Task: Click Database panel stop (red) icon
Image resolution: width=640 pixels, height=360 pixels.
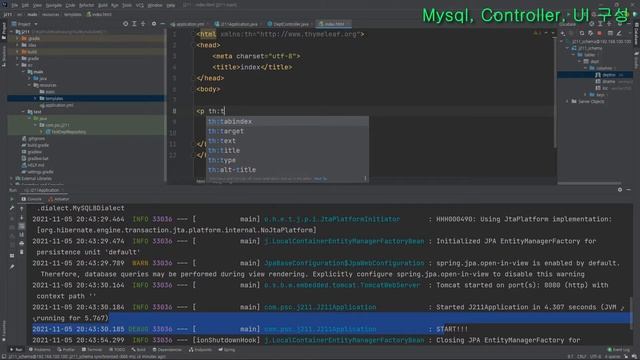Action: [x=600, y=33]
